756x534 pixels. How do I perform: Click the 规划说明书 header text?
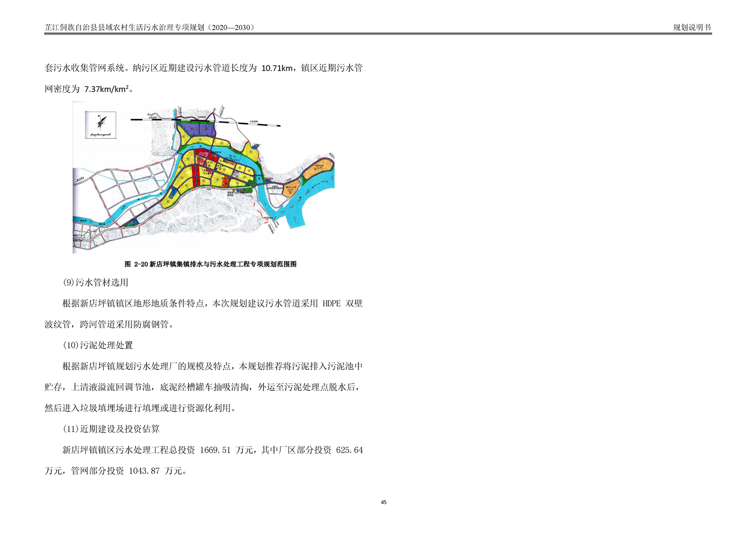pyautogui.click(x=692, y=28)
